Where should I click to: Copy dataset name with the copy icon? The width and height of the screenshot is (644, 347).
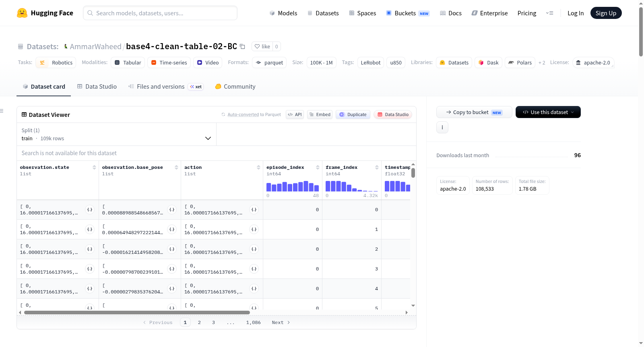click(x=242, y=46)
